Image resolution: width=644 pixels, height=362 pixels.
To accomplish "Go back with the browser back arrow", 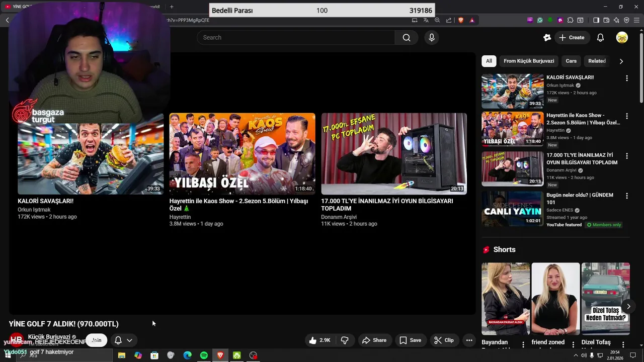I will pos(7,20).
